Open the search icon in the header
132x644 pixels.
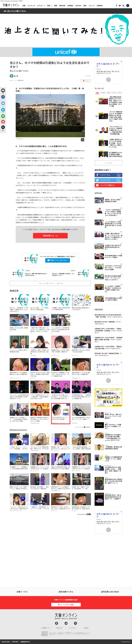127,5
